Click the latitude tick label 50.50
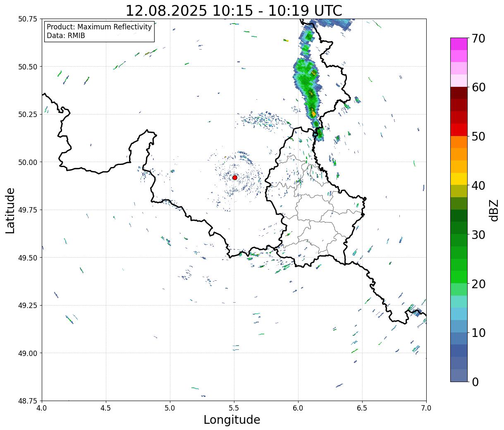This screenshot has width=504, height=430. pyautogui.click(x=28, y=67)
